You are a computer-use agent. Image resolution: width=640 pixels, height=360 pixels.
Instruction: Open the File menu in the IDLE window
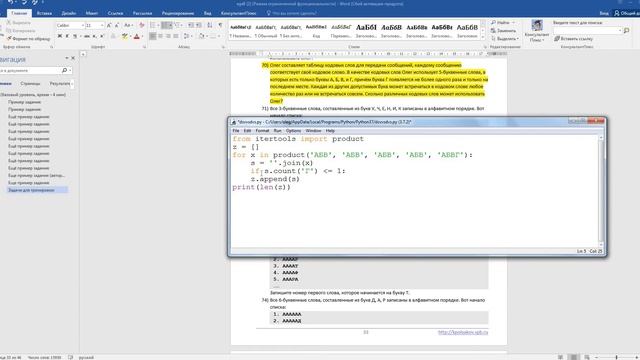236,131
